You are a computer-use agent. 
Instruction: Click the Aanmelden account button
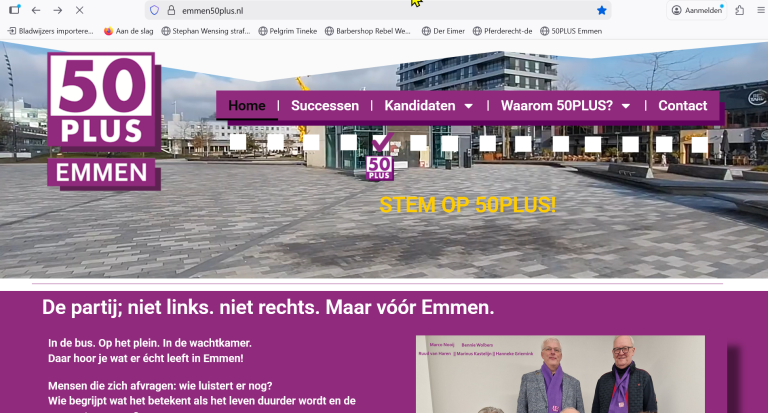[697, 10]
